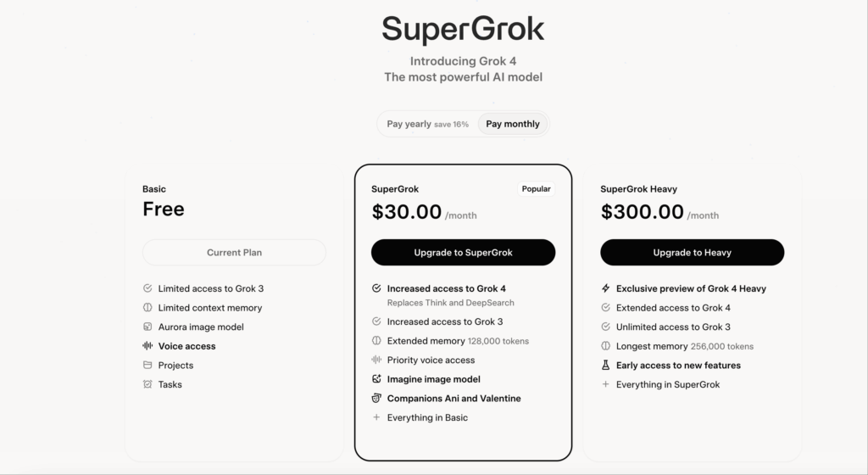The width and height of the screenshot is (868, 475).
Task: Click the Upgrade to SuperGrok button
Action: (x=463, y=253)
